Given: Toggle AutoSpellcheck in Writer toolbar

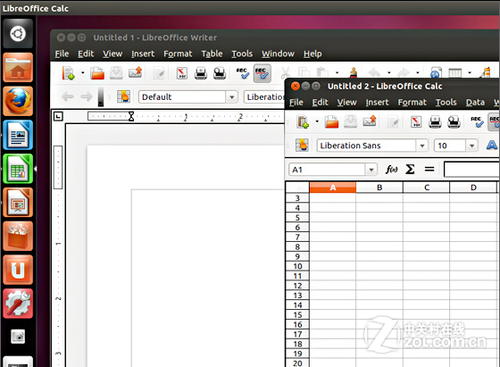Looking at the screenshot, I should click(x=262, y=73).
